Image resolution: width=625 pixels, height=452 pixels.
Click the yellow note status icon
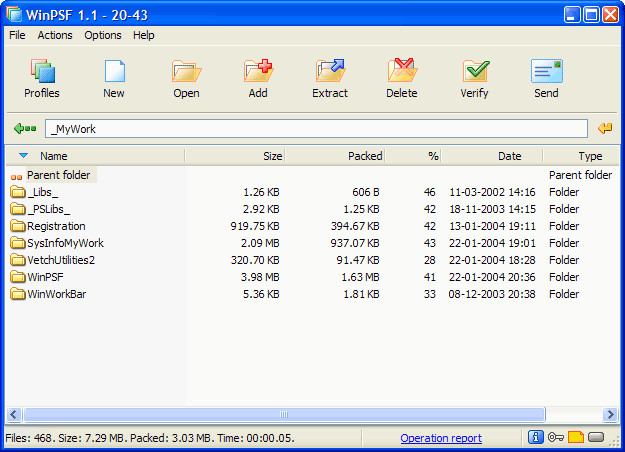pos(576,437)
